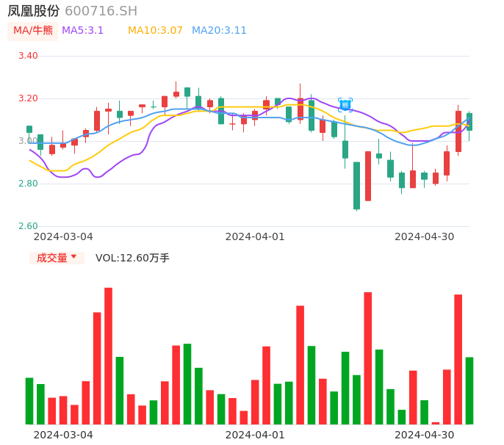504x445 pixels.
Task: Click the tallest red volume bar in March
Action: point(108,355)
